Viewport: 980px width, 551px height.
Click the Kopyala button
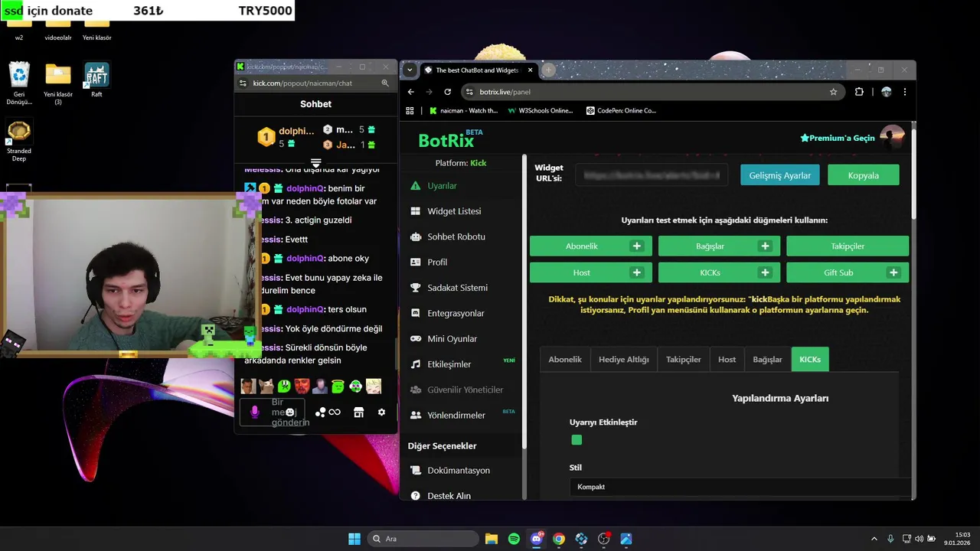(x=863, y=175)
